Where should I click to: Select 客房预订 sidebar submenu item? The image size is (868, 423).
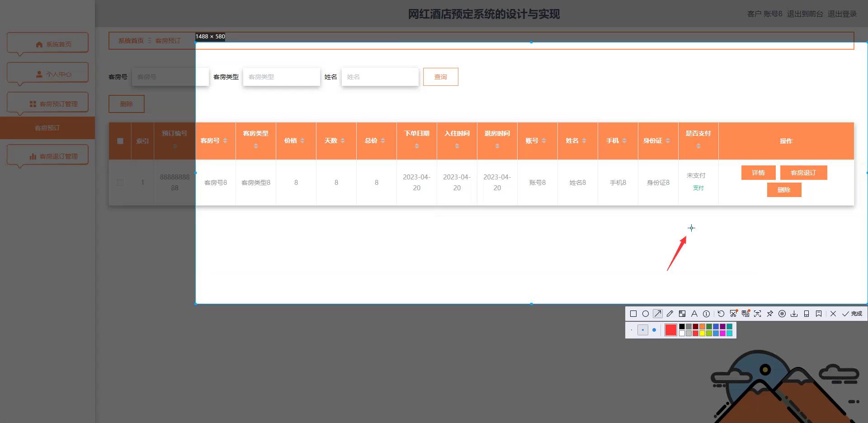(x=47, y=128)
